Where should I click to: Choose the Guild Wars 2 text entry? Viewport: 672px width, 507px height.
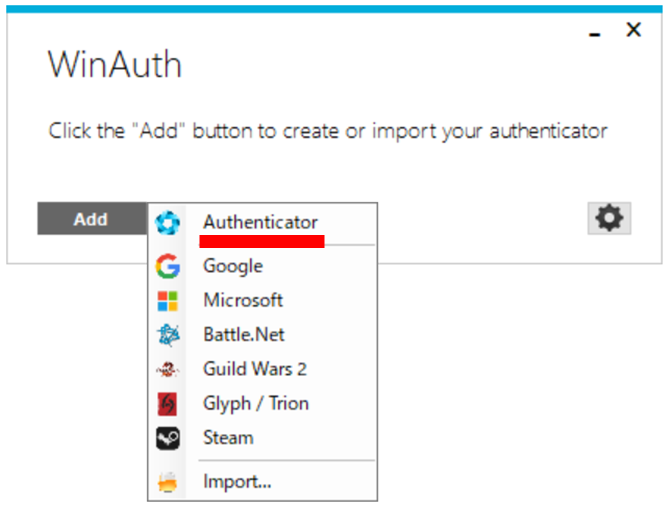pos(255,369)
